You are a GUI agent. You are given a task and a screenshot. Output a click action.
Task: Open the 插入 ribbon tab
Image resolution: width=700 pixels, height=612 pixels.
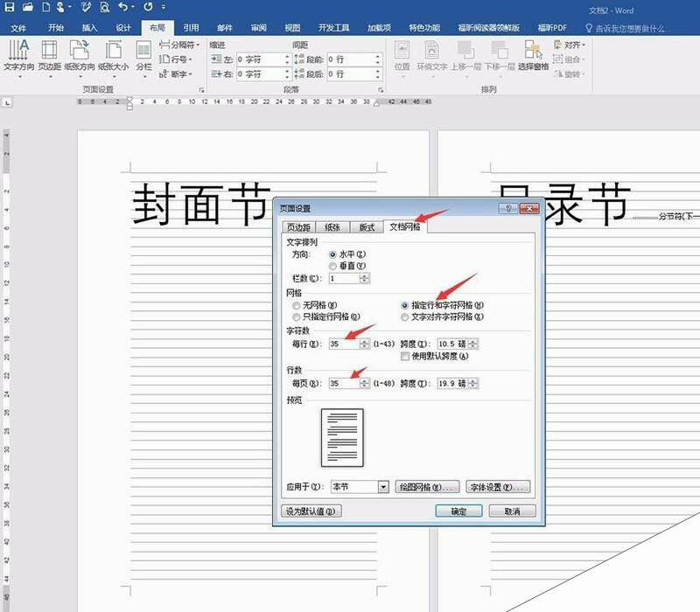89,28
